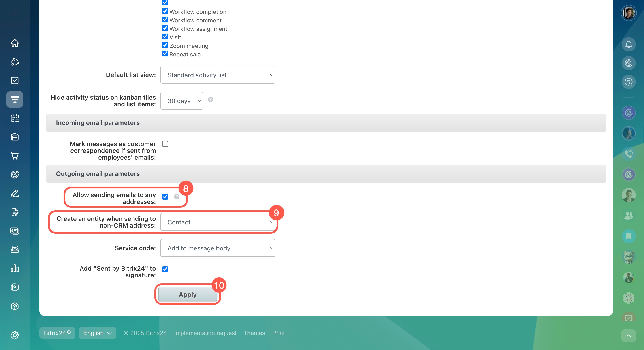Screen dimensions: 644x350
Task: Click the phone call icon in right panel
Action: (629, 154)
